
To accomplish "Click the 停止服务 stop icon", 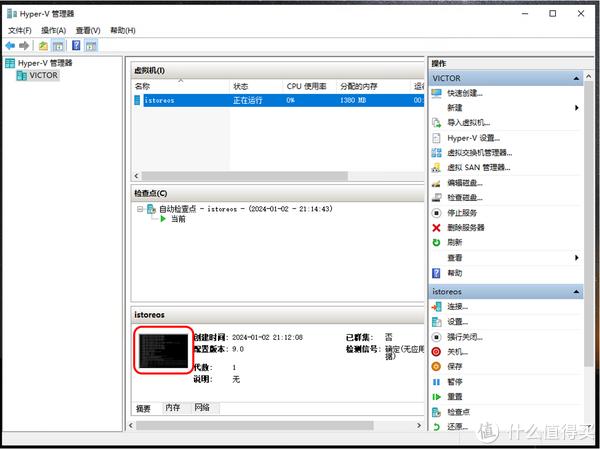I will tap(436, 213).
